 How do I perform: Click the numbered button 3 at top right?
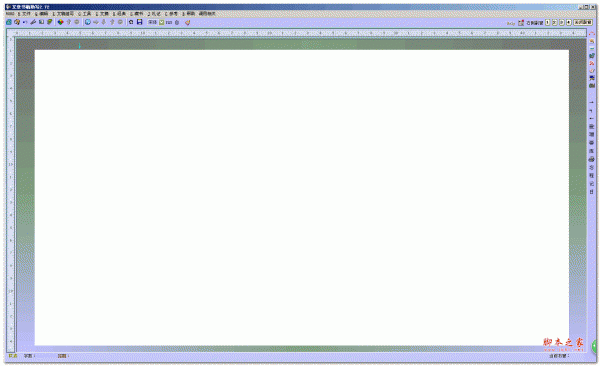point(562,23)
